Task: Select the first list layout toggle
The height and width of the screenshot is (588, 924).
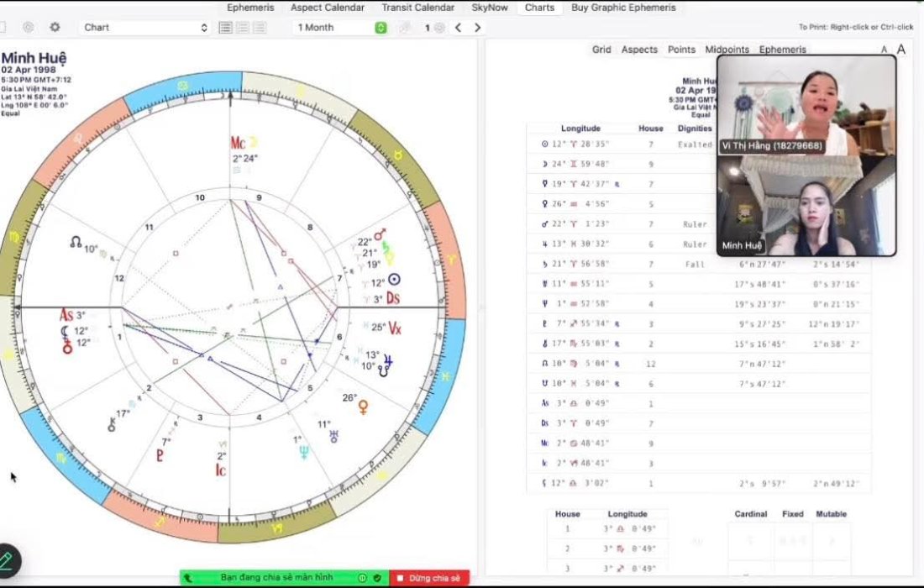Action: click(225, 28)
